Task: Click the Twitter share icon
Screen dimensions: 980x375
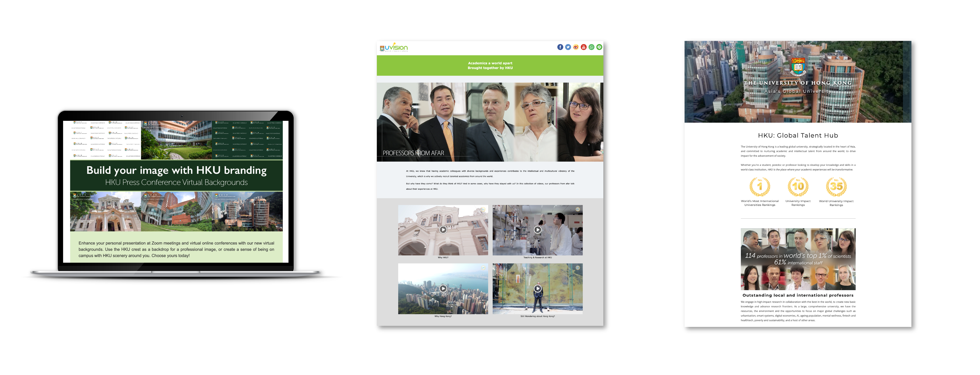Action: tap(568, 47)
